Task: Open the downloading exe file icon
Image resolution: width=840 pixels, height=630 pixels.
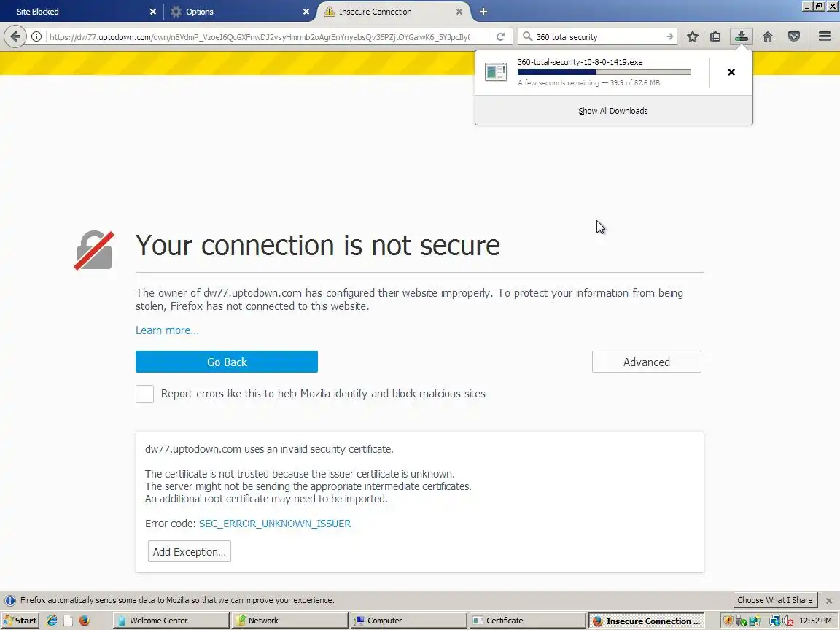Action: pyautogui.click(x=496, y=71)
